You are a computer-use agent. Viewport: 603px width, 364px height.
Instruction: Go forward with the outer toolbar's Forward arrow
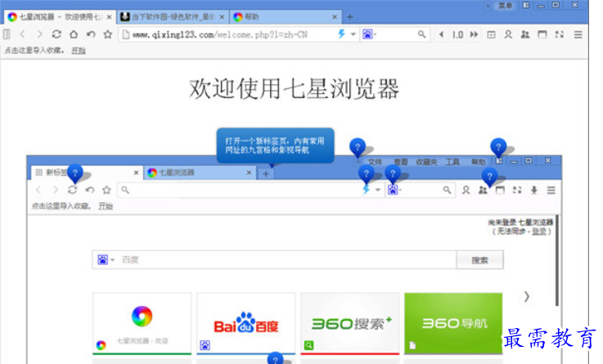(x=39, y=34)
